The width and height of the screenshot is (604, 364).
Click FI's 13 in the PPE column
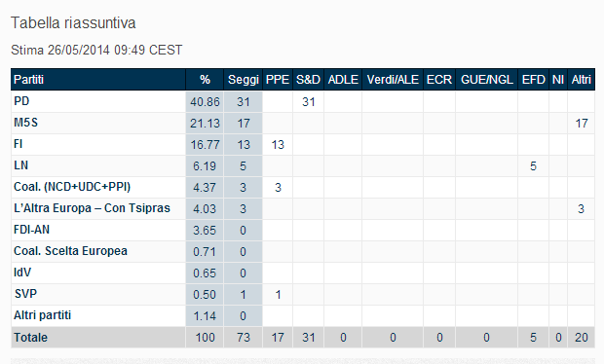point(278,145)
